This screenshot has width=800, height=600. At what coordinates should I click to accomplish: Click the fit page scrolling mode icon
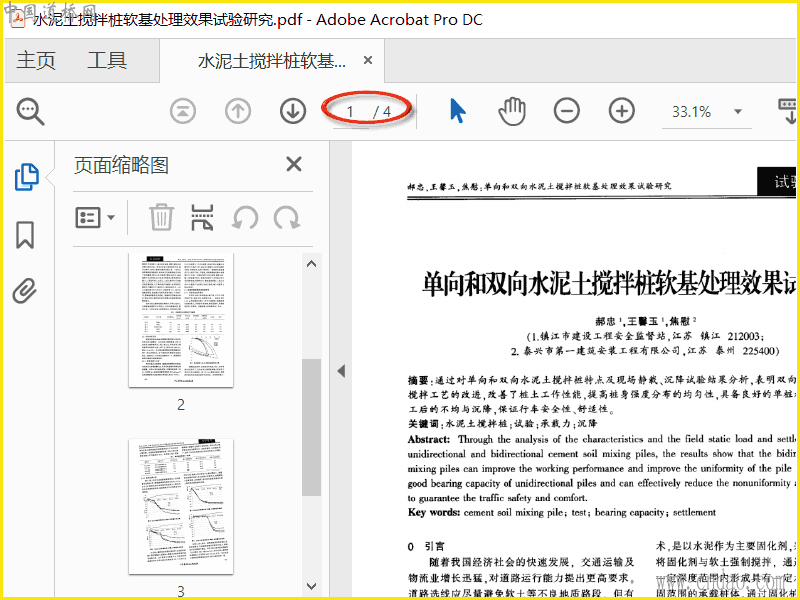point(789,111)
